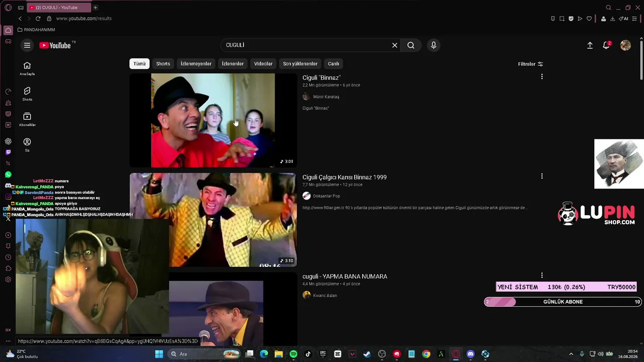Open ChatGPT in the Opera sidebar
The height and width of the screenshot is (362, 644).
(8, 141)
